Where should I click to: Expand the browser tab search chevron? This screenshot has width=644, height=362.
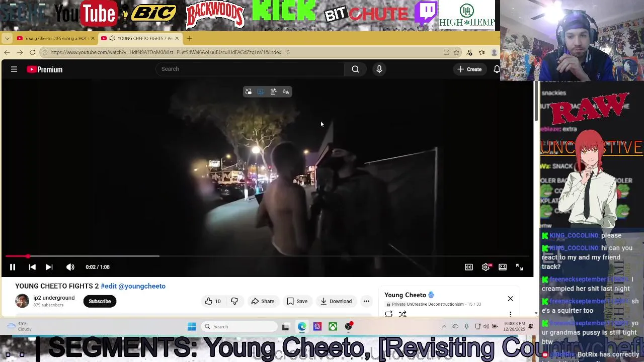click(x=7, y=38)
